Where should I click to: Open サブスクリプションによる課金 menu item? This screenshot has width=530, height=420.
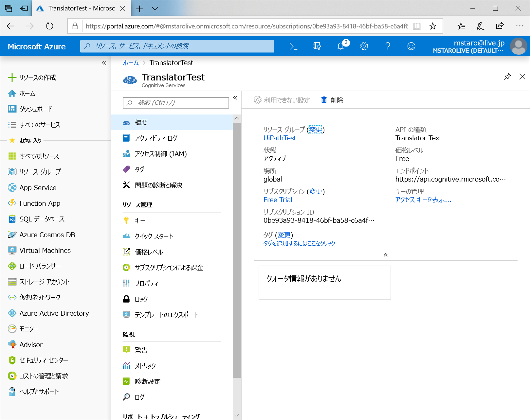[172, 268]
